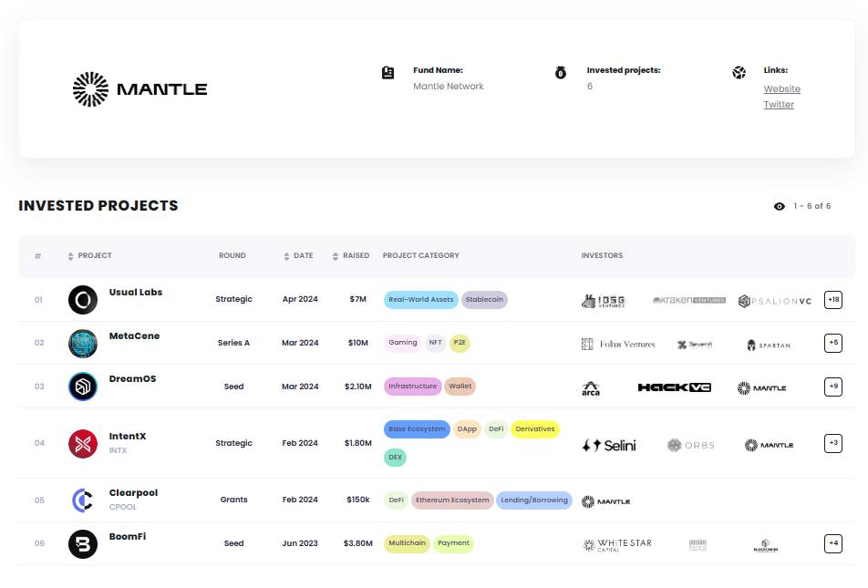Image resolution: width=868 pixels, height=588 pixels.
Task: Select the DApp category tag
Action: coord(467,429)
